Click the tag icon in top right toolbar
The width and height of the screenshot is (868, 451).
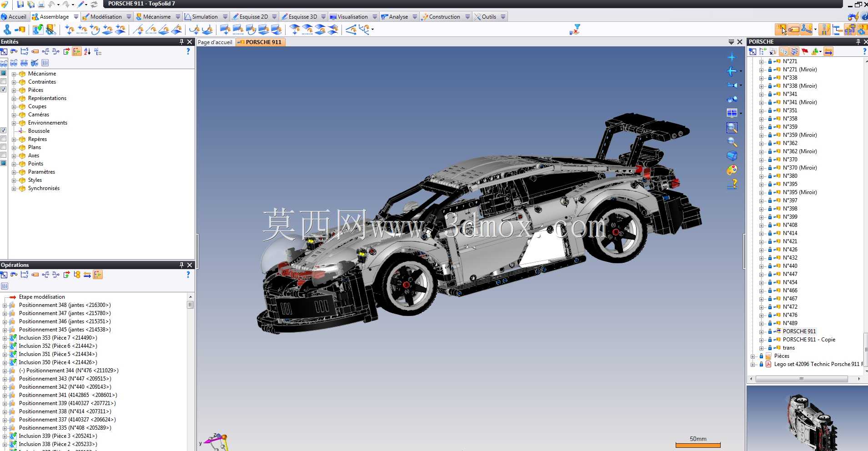[794, 30]
